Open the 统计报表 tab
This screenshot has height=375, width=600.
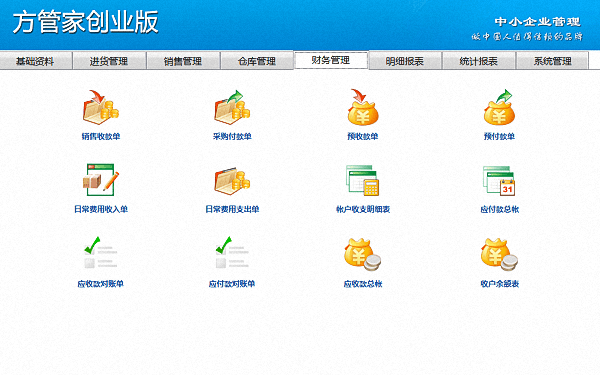tap(479, 61)
